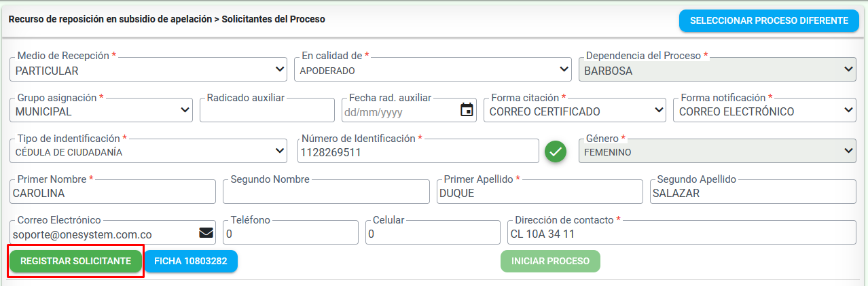Expand the Forma citación dropdown
This screenshot has width=868, height=286.
pos(575,111)
